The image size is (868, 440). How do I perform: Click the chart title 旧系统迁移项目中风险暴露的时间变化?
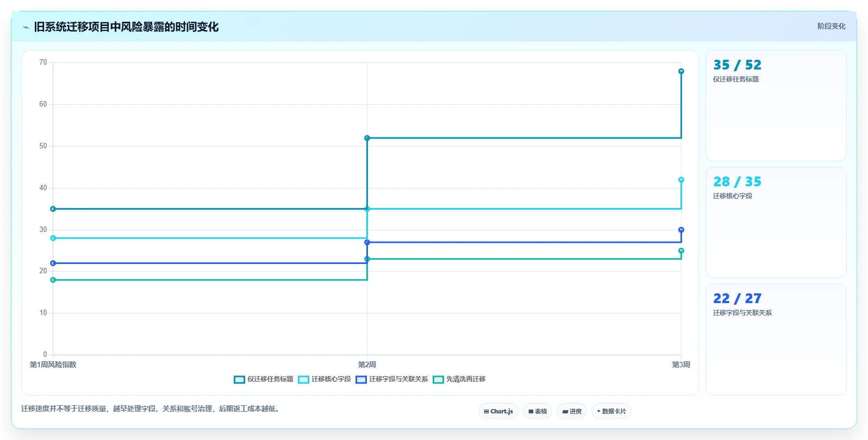[x=126, y=27]
